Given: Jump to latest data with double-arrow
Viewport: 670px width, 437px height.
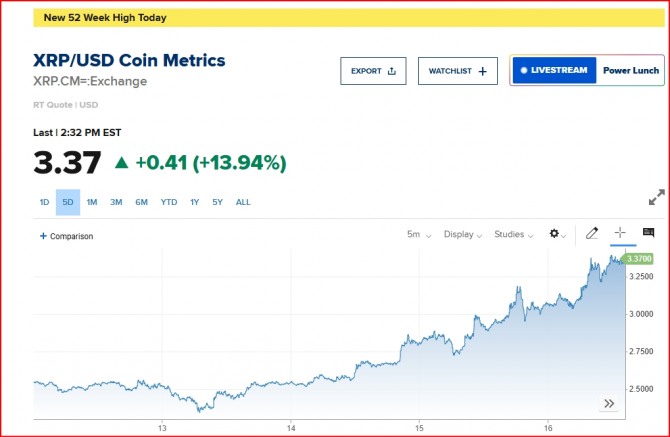Looking at the screenshot, I should coord(608,403).
